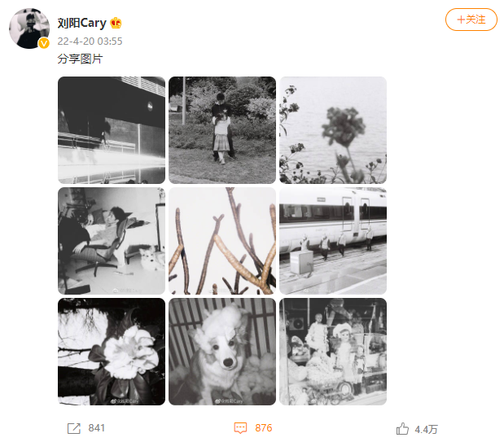This screenshot has width=504, height=442.
Task: Click the crown membership badge
Action: 116,23
